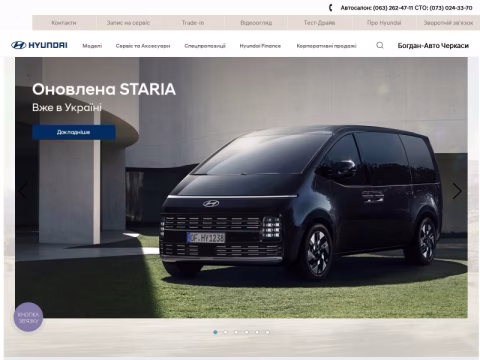Select second carousel dot

(x=226, y=332)
